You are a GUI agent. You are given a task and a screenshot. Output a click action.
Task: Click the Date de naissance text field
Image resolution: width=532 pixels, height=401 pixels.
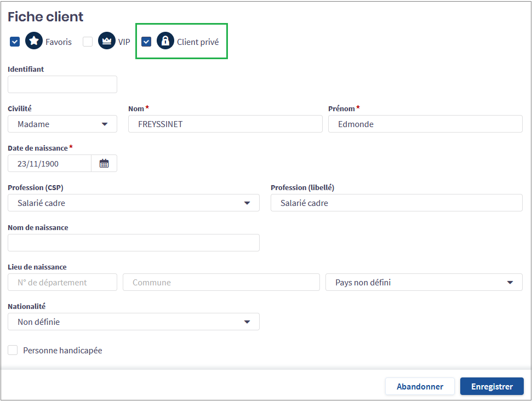(x=49, y=163)
